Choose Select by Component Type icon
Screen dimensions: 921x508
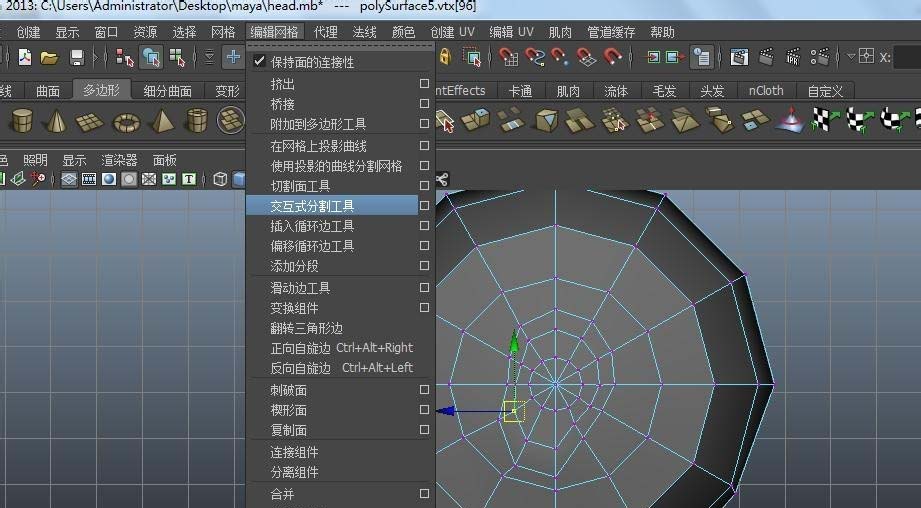pyautogui.click(x=177, y=57)
